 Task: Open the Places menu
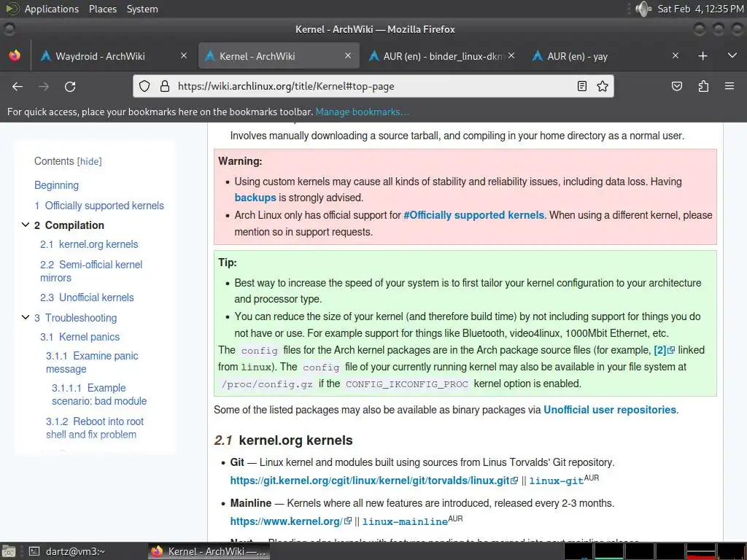pyautogui.click(x=102, y=9)
